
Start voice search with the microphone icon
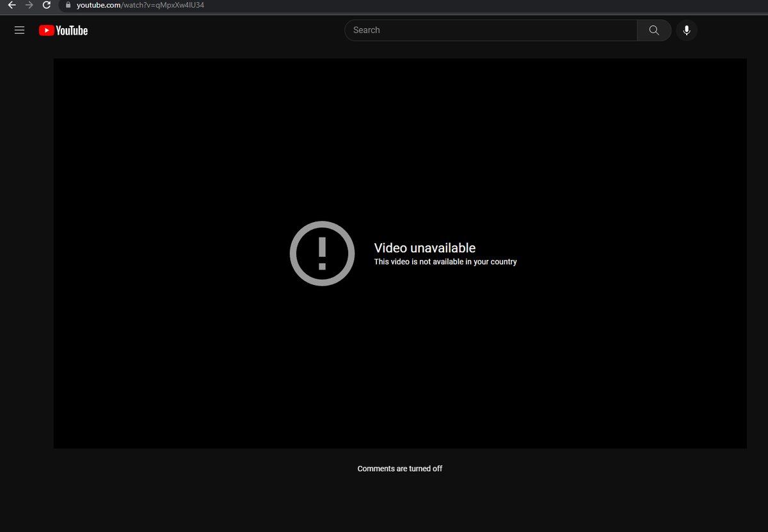click(687, 30)
